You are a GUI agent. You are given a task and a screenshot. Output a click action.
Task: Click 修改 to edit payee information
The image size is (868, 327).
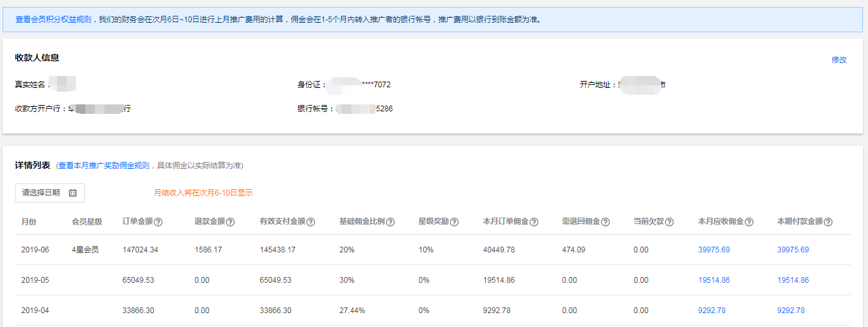(x=839, y=59)
